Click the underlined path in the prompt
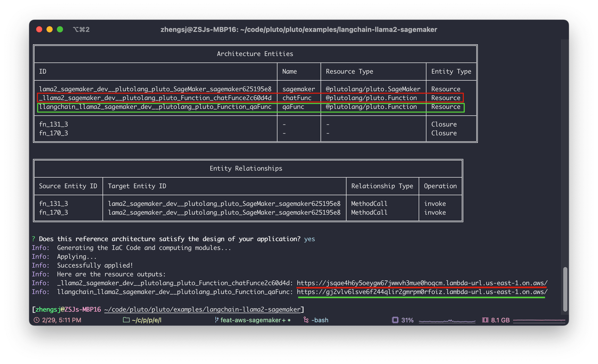This screenshot has width=598, height=364. coord(202,309)
